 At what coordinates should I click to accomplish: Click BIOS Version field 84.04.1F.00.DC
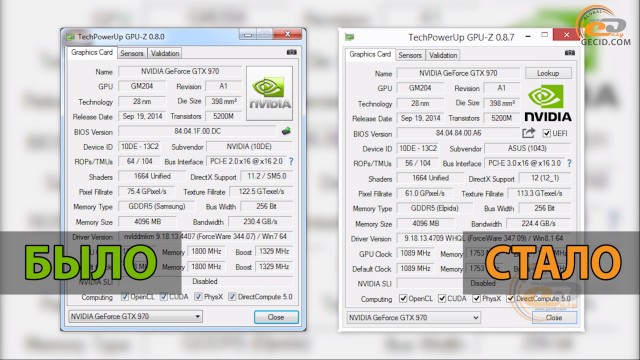[198, 131]
